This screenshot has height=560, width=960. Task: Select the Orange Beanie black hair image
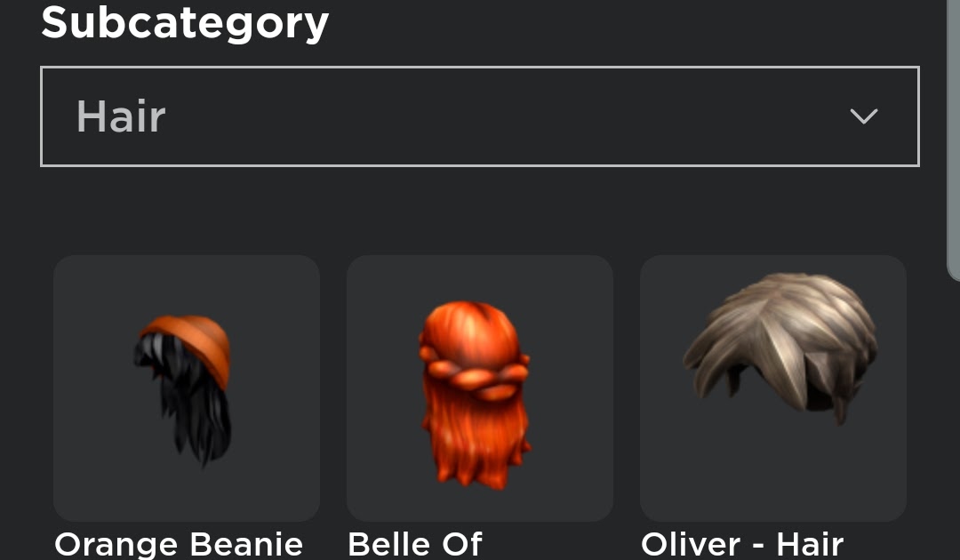click(183, 390)
